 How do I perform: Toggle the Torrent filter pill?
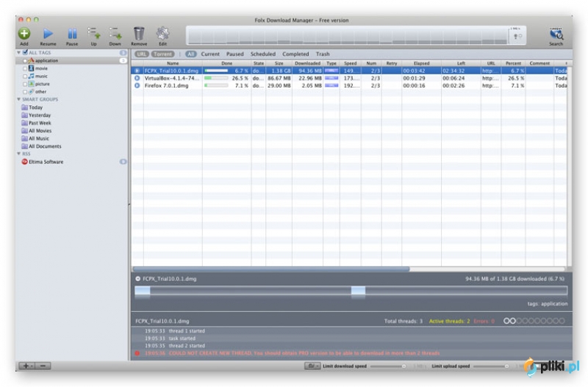pyautogui.click(x=163, y=54)
